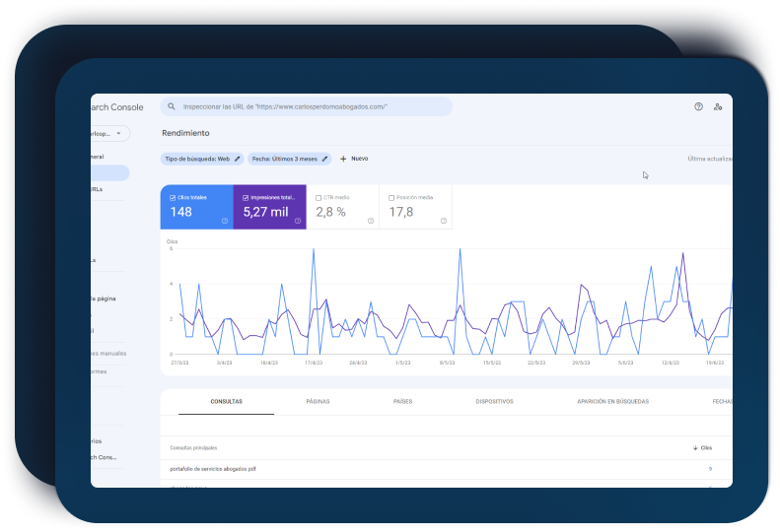Screen dimensions: 780x532
Task: Click the search magnifier icon in URL inspector
Action: (172, 106)
